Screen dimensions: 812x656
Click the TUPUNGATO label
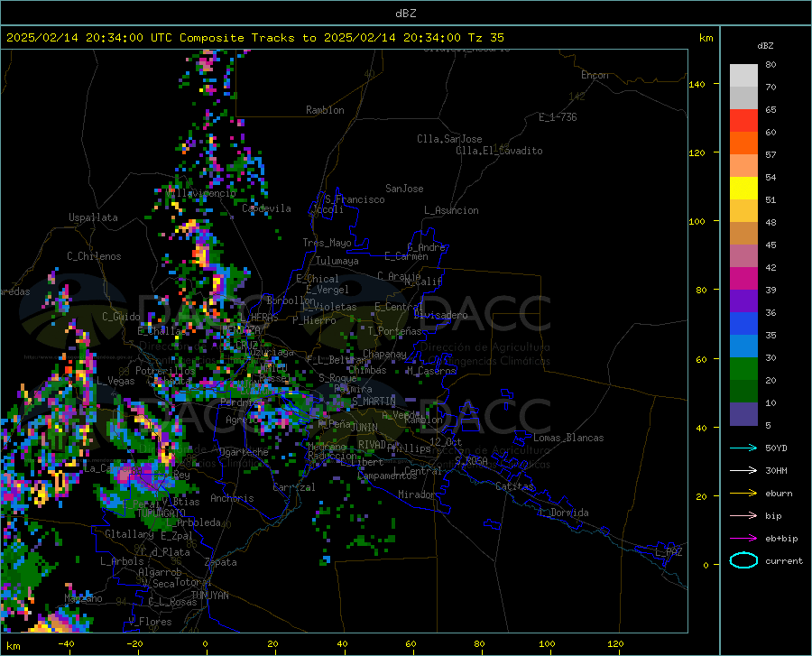pyautogui.click(x=161, y=513)
